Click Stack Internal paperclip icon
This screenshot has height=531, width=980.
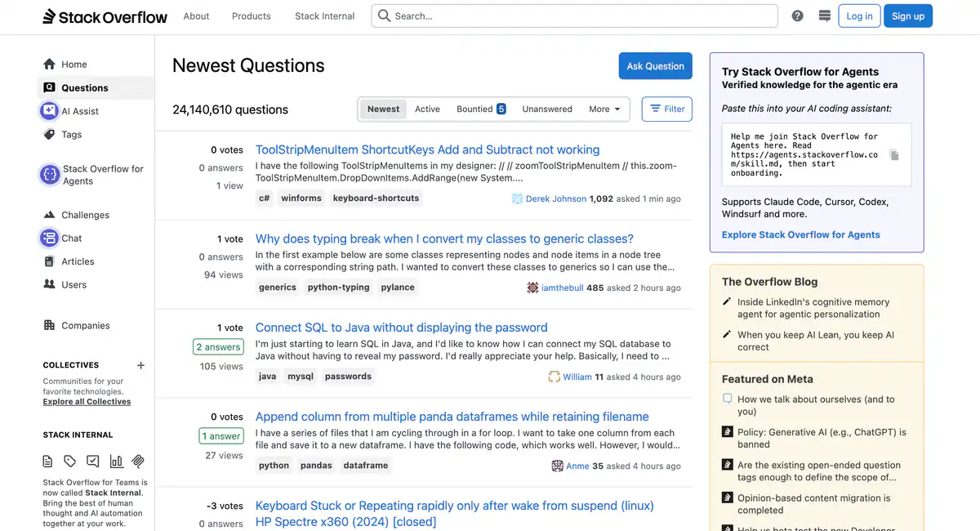coord(139,461)
